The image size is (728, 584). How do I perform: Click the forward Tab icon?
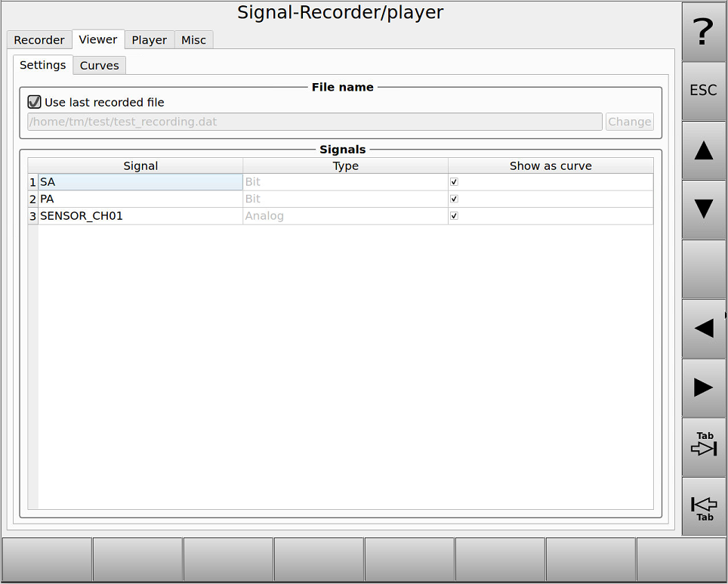click(703, 446)
